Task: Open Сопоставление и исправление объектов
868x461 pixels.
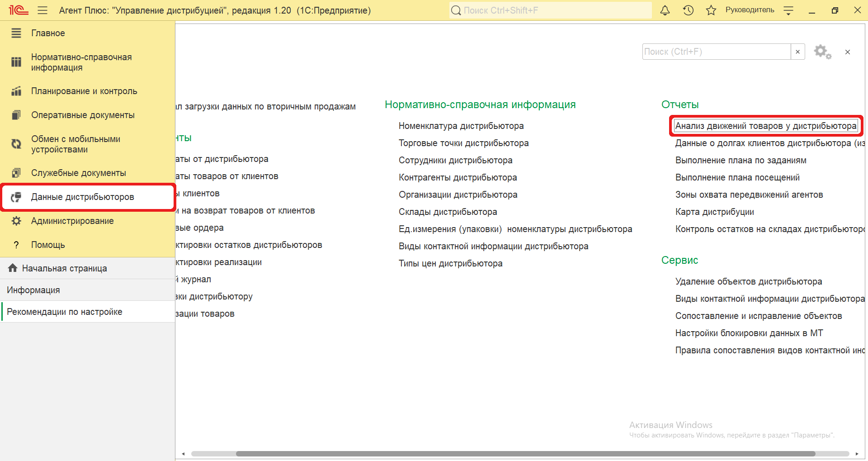Action: tap(759, 316)
